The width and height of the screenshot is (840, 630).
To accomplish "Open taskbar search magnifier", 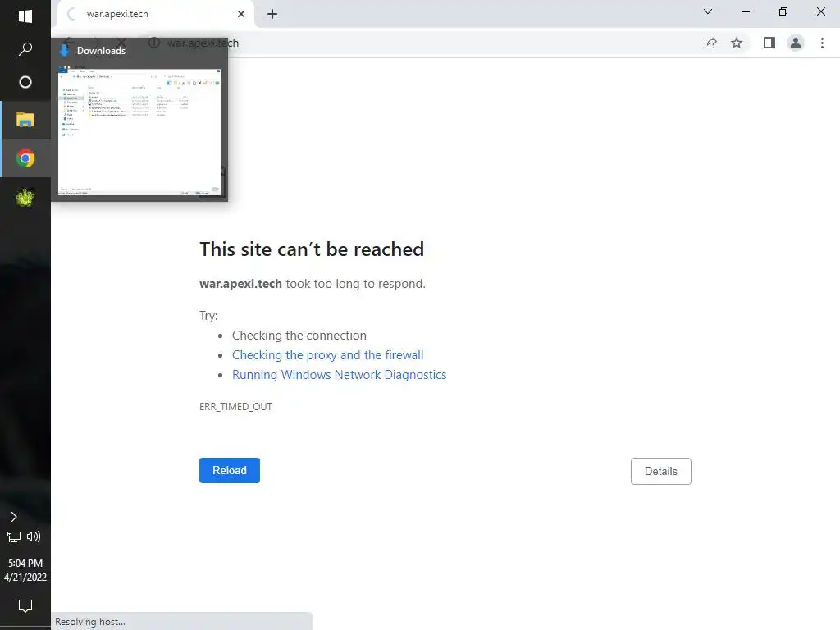I will point(25,49).
